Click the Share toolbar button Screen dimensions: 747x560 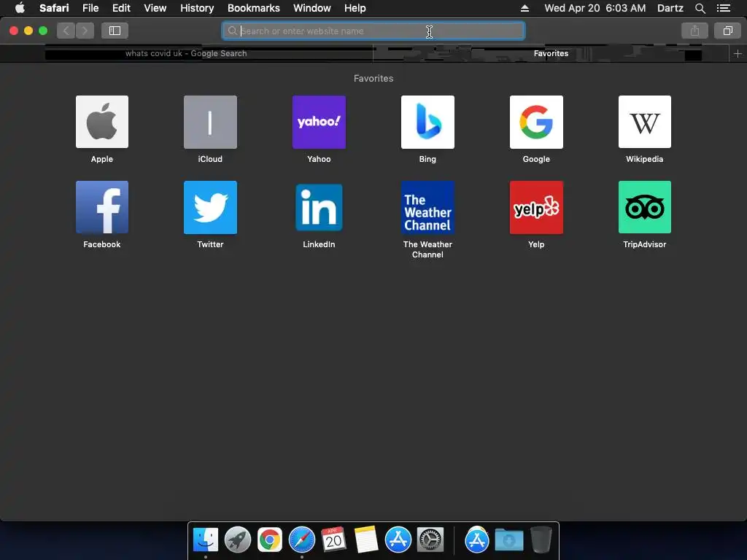[694, 31]
